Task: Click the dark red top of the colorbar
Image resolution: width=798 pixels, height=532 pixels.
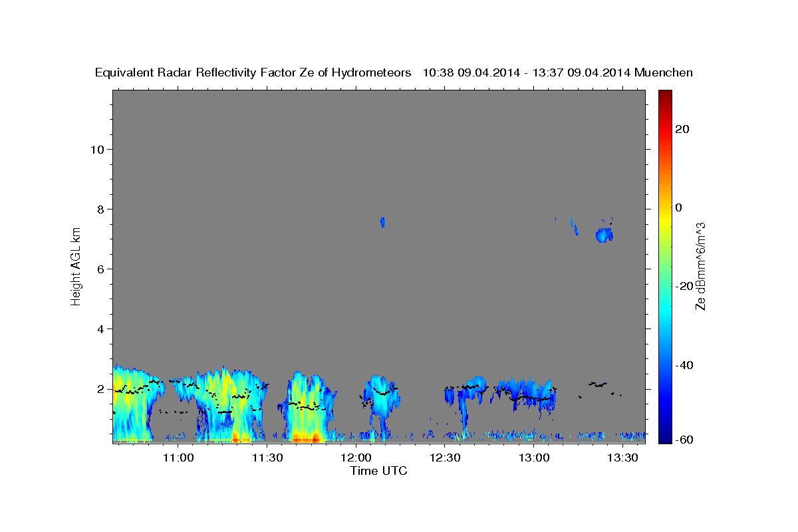Action: (664, 94)
